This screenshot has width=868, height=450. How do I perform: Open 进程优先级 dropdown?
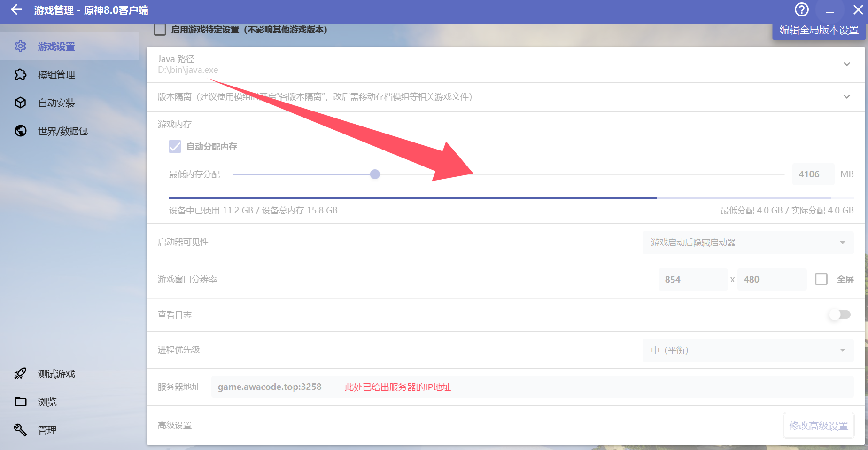click(748, 350)
